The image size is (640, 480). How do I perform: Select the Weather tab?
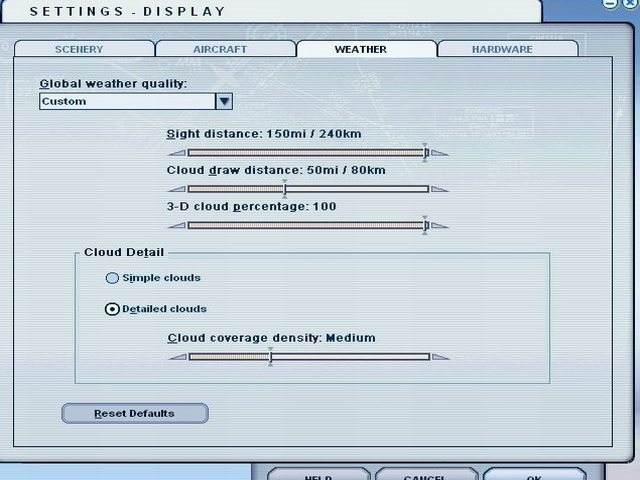click(367, 49)
